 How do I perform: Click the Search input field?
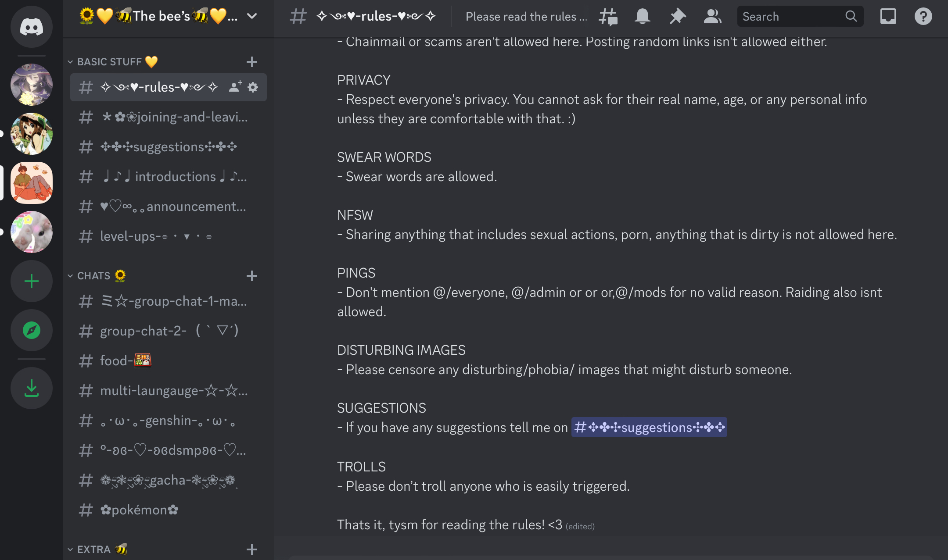(x=790, y=16)
